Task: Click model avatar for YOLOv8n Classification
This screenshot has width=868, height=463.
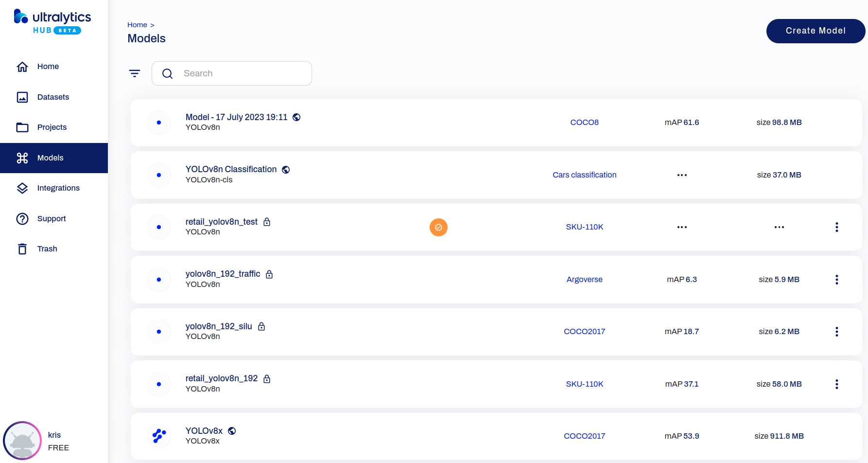Action: click(x=159, y=175)
